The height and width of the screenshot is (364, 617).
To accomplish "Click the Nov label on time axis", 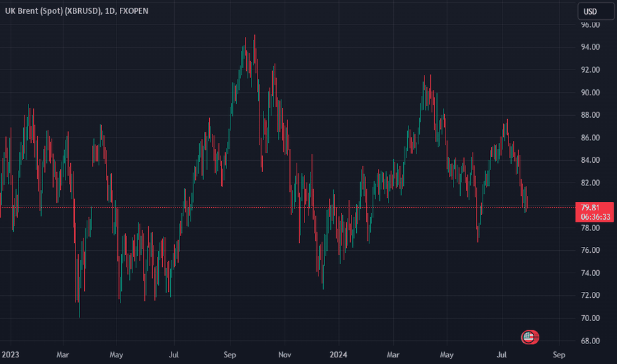I will (x=285, y=355).
